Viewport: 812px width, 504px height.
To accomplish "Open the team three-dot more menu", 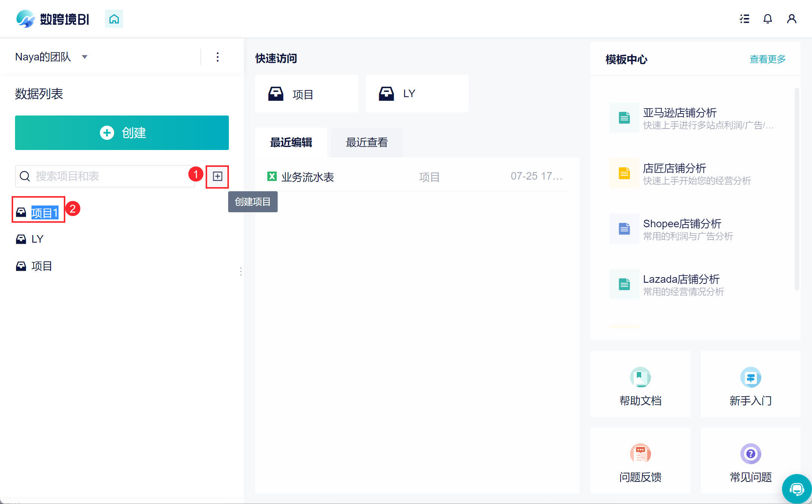I will point(218,57).
